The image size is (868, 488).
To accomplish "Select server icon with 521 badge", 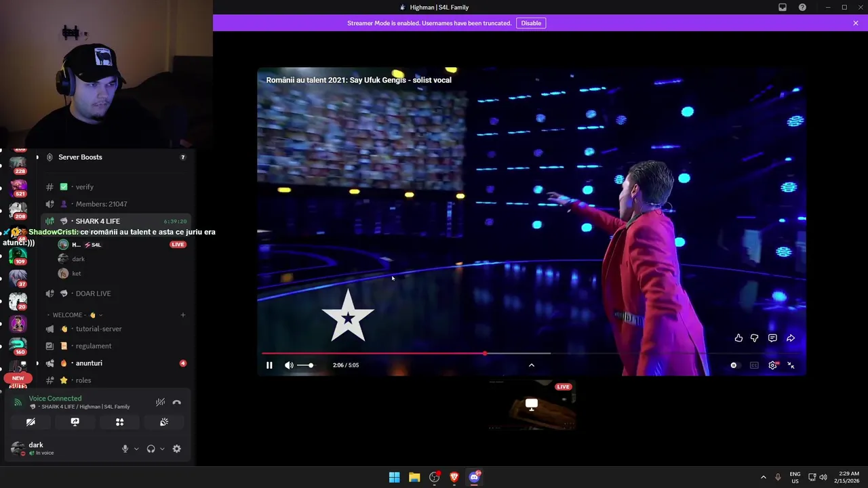I will 18,187.
